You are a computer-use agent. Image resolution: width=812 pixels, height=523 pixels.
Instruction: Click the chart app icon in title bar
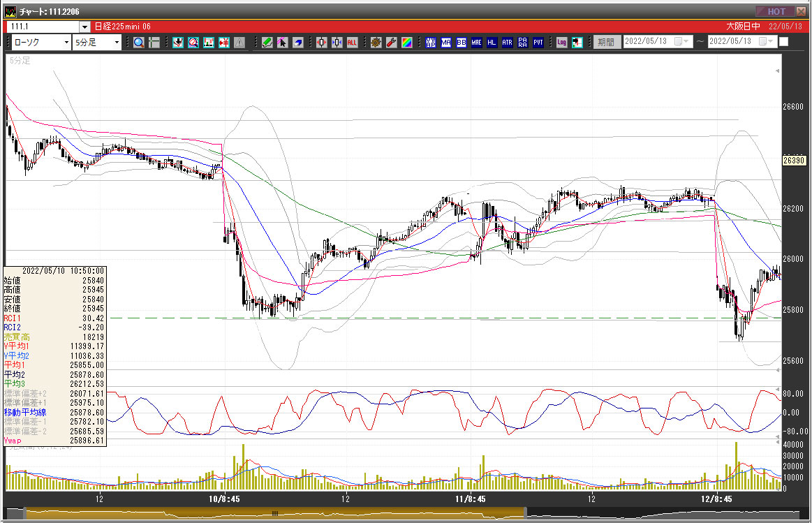10,11
